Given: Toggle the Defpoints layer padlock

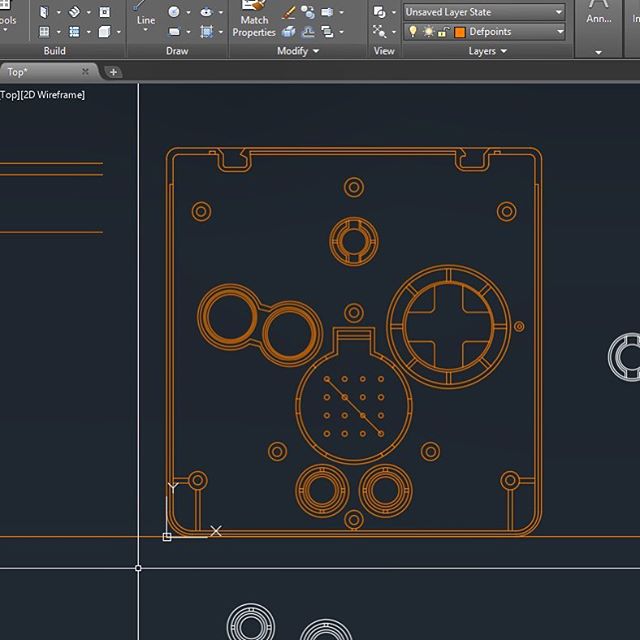Looking at the screenshot, I should point(443,32).
